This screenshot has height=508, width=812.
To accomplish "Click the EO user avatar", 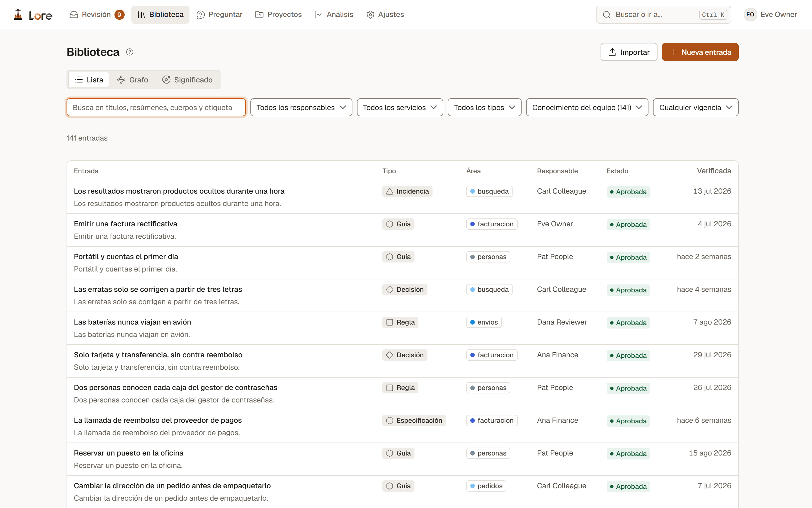I will [750, 14].
